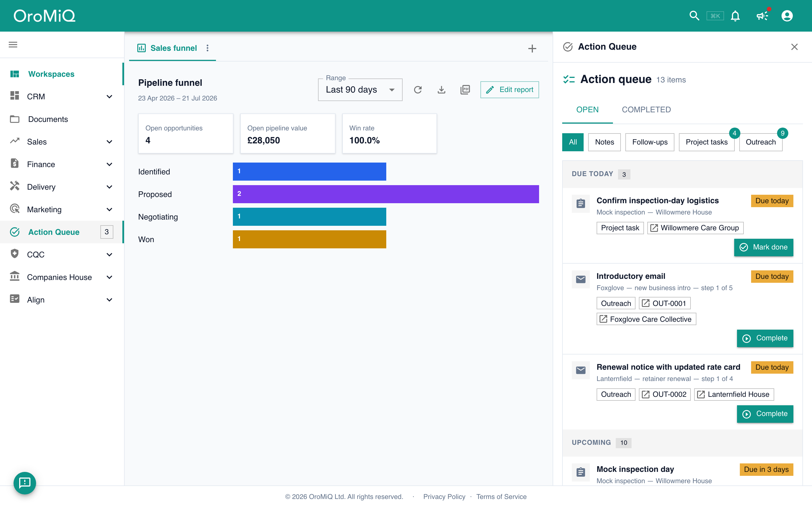The height and width of the screenshot is (508, 812).
Task: Click the Open opportunities card
Action: pos(186,134)
